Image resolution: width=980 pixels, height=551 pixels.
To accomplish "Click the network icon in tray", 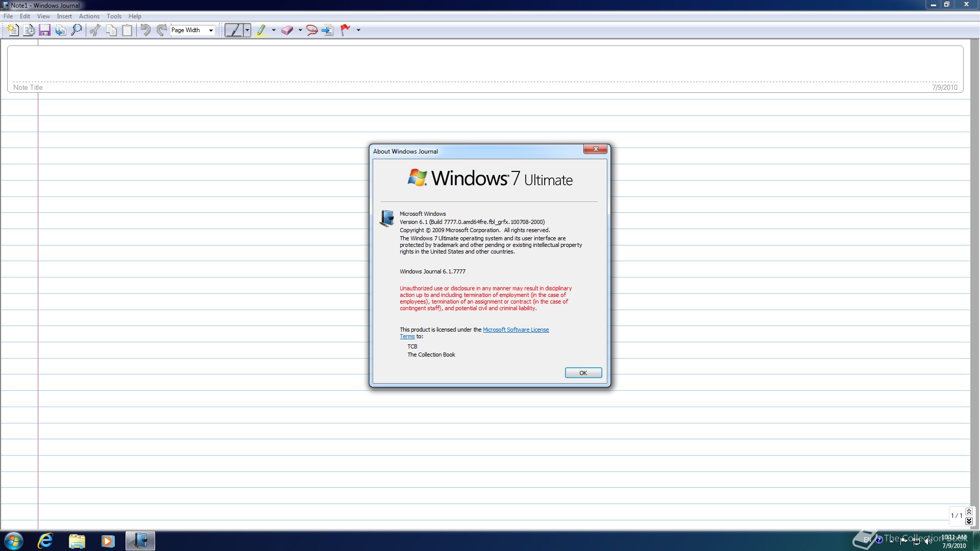I will point(916,541).
